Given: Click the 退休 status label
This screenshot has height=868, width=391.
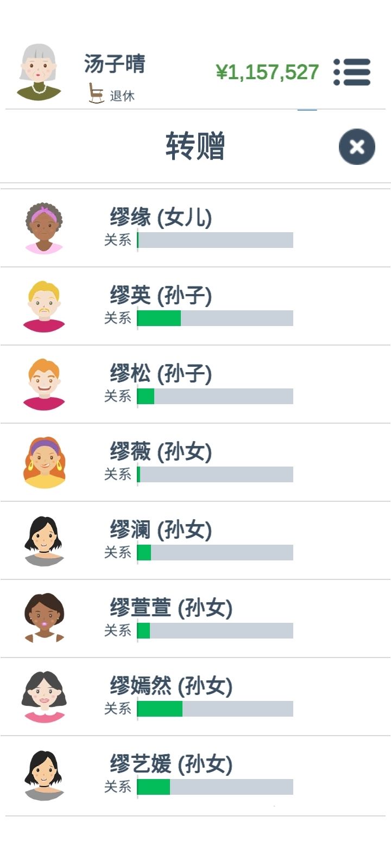Looking at the screenshot, I should pyautogui.click(x=122, y=96).
